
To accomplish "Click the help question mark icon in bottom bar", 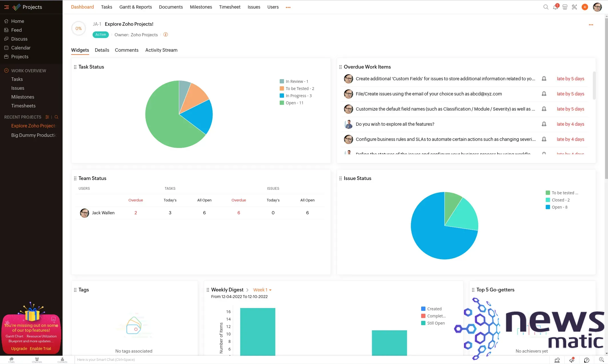I will 587,360.
